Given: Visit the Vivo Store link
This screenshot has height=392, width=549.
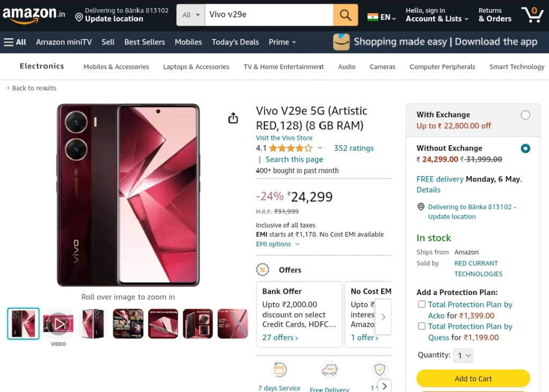Looking at the screenshot, I should click(x=284, y=138).
